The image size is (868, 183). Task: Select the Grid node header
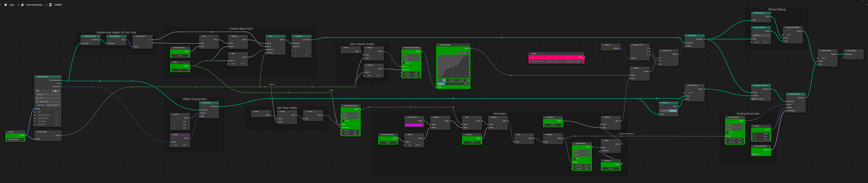tap(275, 36)
